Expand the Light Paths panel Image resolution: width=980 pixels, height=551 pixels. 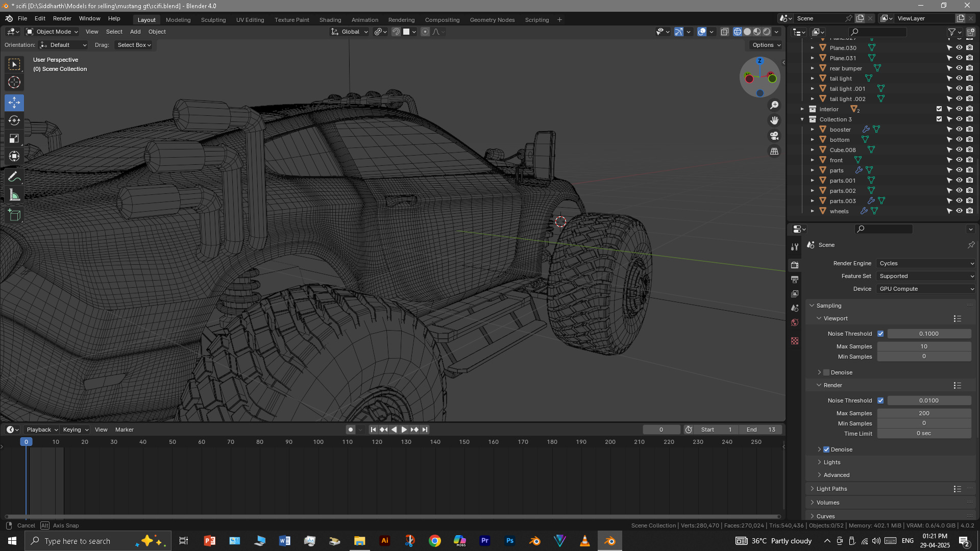831,489
